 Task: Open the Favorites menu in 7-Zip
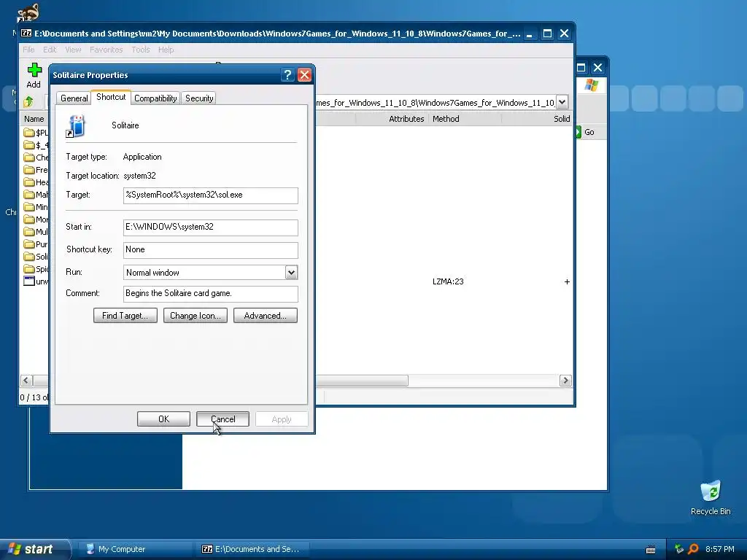pos(107,50)
